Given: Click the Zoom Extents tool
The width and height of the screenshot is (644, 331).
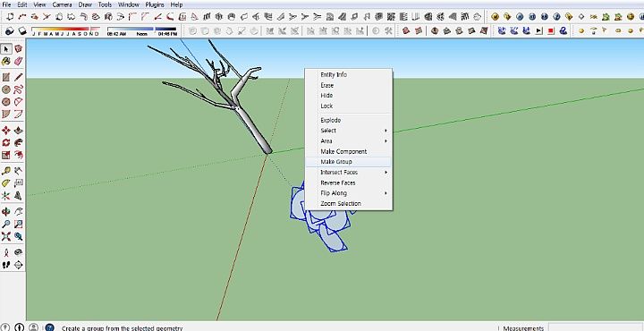Looking at the screenshot, I should (6, 236).
